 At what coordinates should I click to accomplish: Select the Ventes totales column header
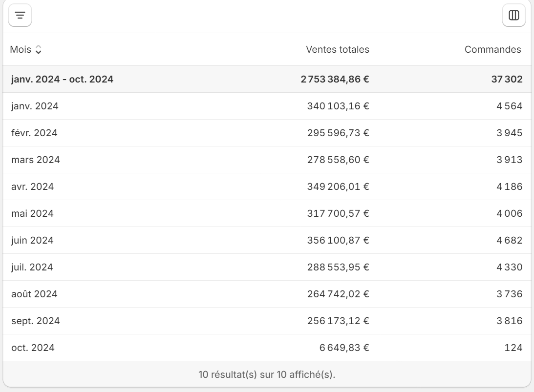(338, 49)
